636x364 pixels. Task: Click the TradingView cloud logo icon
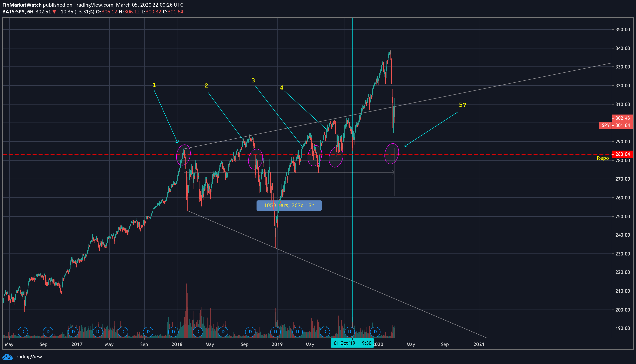(7, 357)
